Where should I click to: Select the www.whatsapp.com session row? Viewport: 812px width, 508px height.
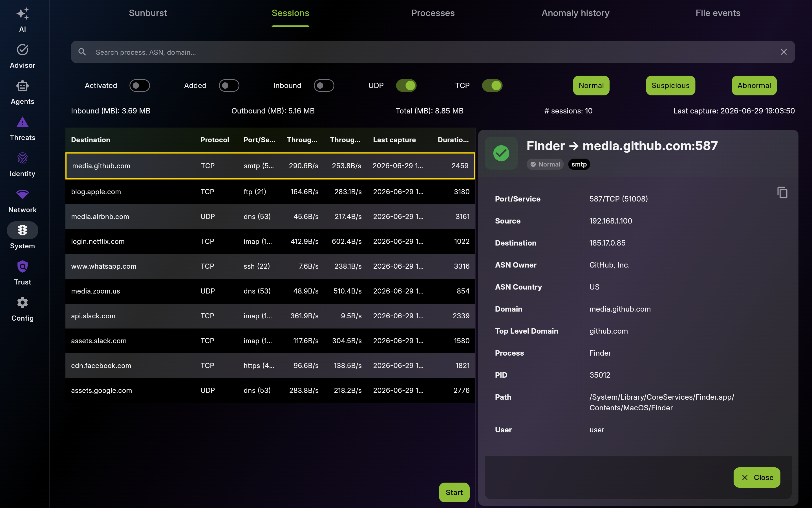coord(270,266)
